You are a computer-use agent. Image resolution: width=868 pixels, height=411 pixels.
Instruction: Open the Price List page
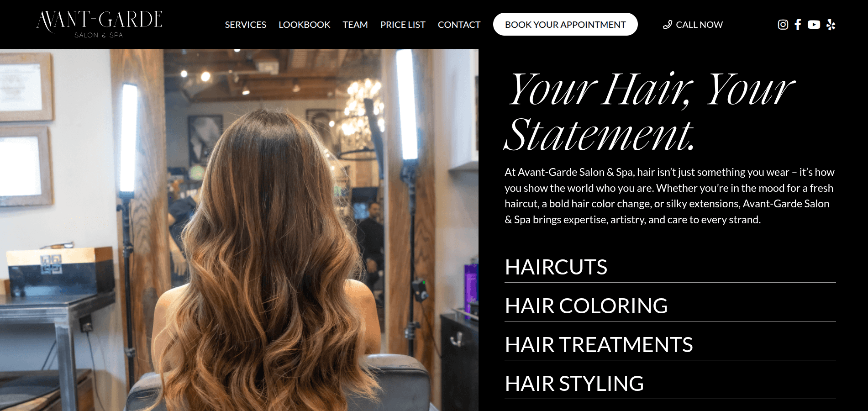click(x=403, y=25)
